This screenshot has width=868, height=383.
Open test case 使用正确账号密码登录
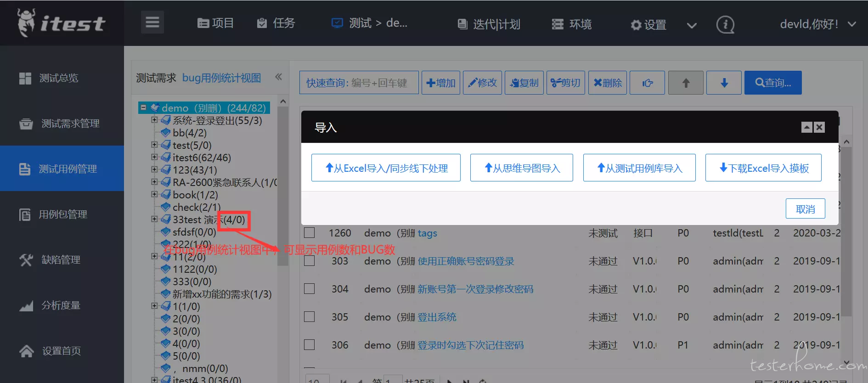tap(466, 261)
